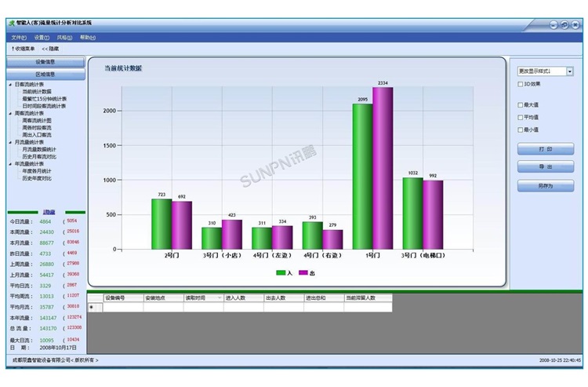This screenshot has width=588, height=387.
Task: Click the 打印 button
Action: tap(545, 149)
